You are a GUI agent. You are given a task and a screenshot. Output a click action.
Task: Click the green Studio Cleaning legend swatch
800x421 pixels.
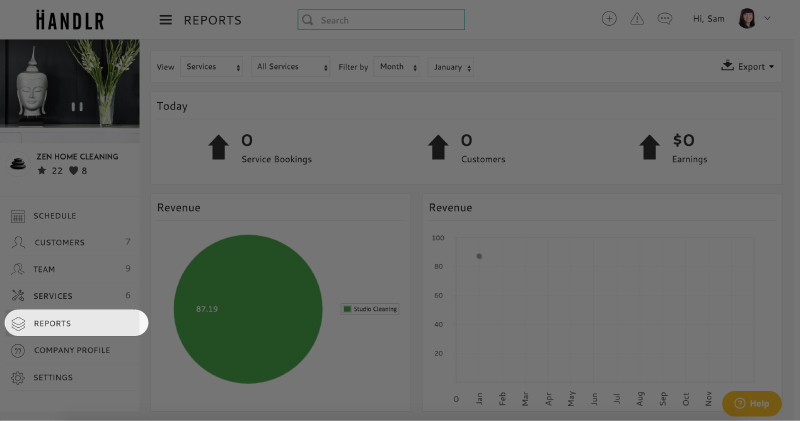pos(347,309)
